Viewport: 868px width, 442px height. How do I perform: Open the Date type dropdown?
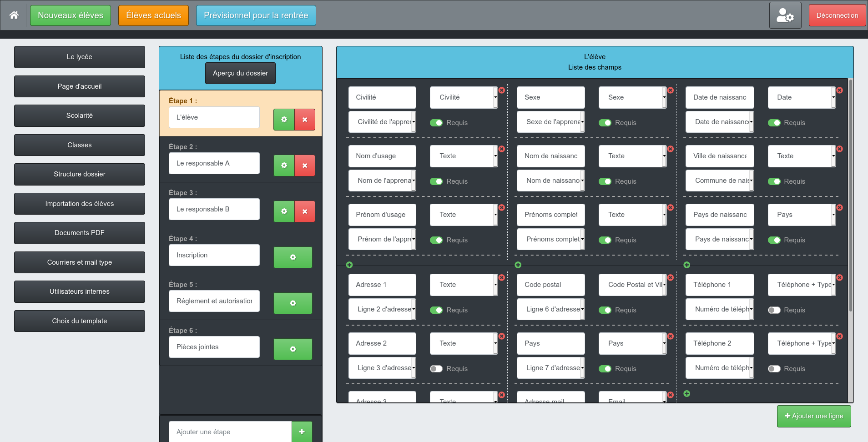coord(802,97)
